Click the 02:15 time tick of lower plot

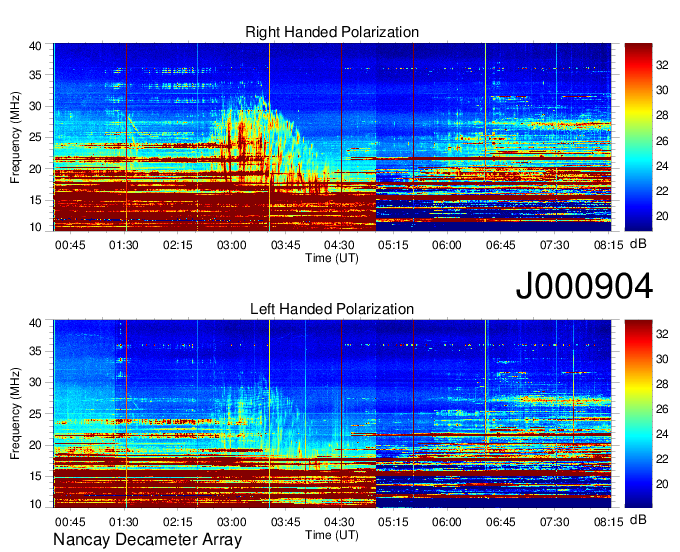(x=178, y=522)
